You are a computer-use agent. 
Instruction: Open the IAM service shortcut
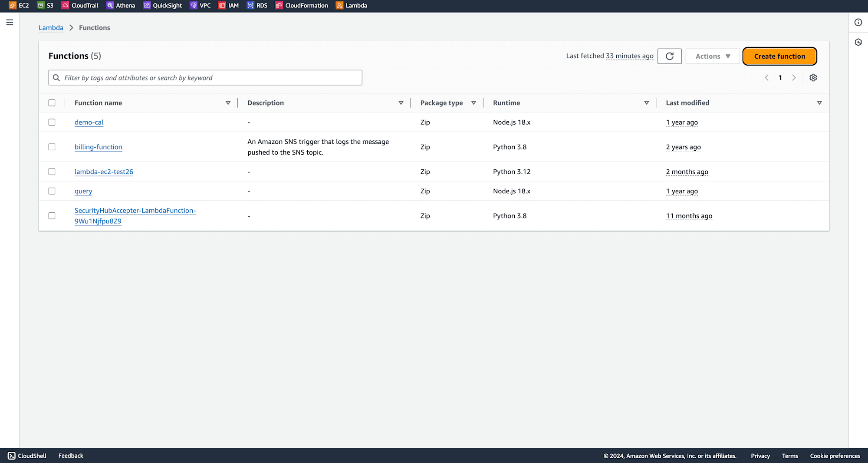tap(229, 6)
